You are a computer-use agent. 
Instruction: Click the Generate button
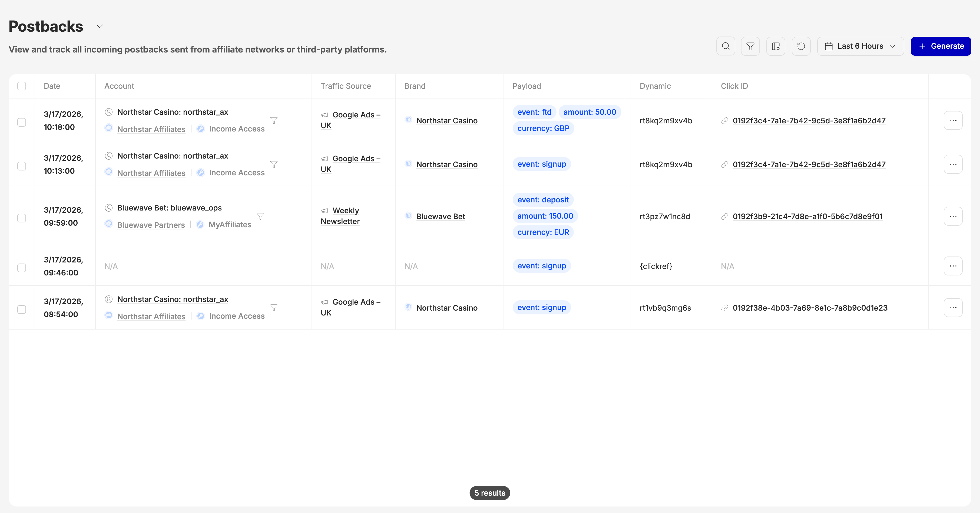coord(941,46)
